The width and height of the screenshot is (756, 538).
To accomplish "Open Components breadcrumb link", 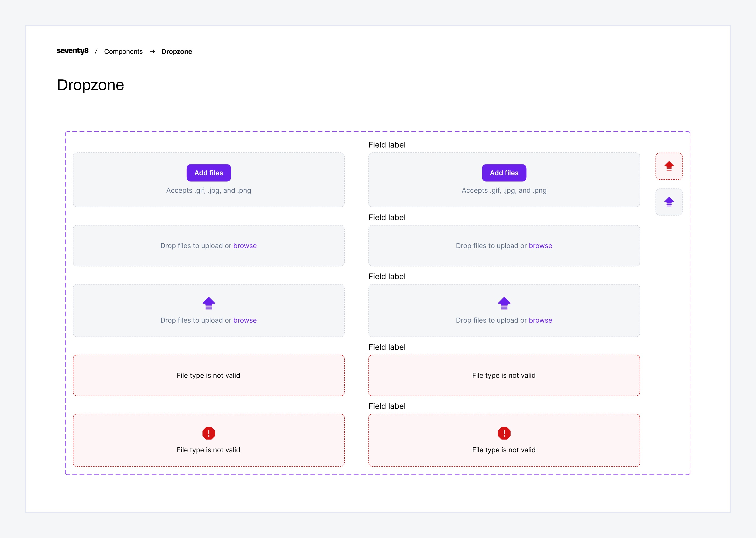I will tap(123, 52).
